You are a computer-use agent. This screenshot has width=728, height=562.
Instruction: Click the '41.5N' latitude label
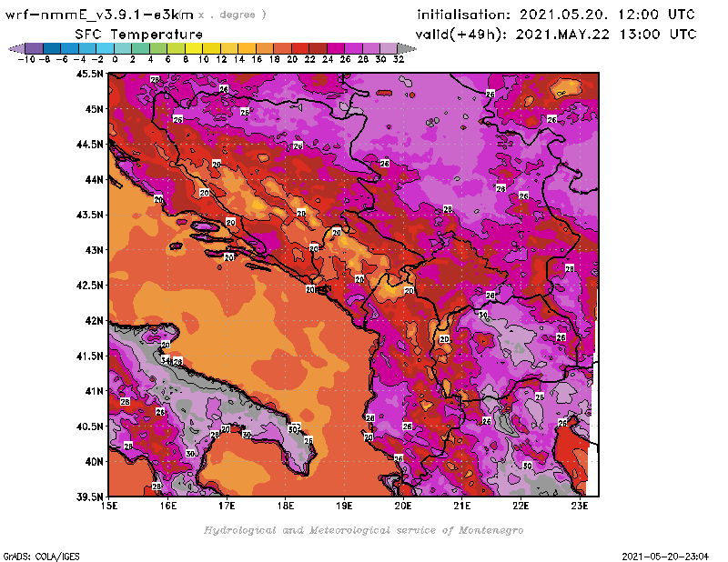click(89, 356)
